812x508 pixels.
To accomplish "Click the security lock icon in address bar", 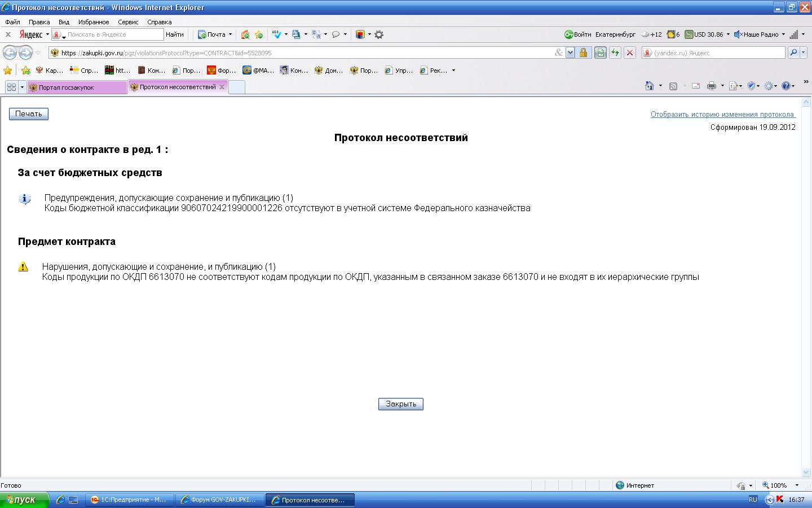I will point(583,53).
